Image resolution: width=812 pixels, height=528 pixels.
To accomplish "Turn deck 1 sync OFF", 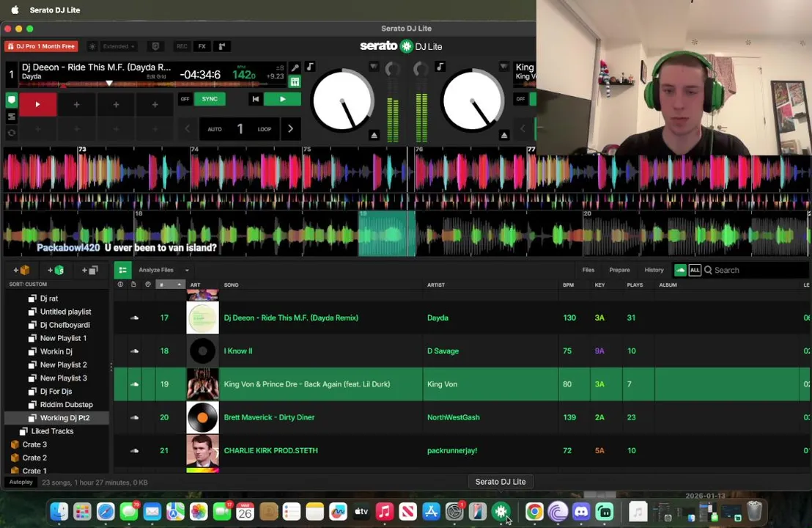I will [x=185, y=99].
